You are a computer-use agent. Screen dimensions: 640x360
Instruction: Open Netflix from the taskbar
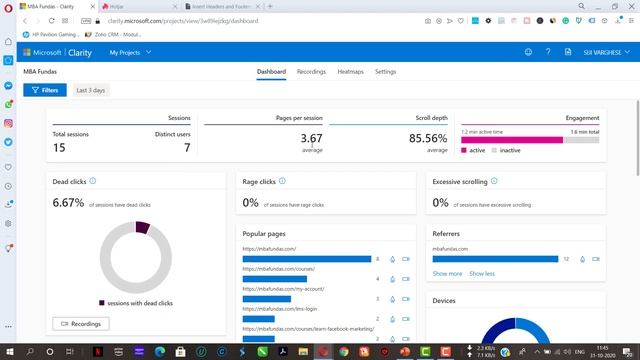(98, 351)
